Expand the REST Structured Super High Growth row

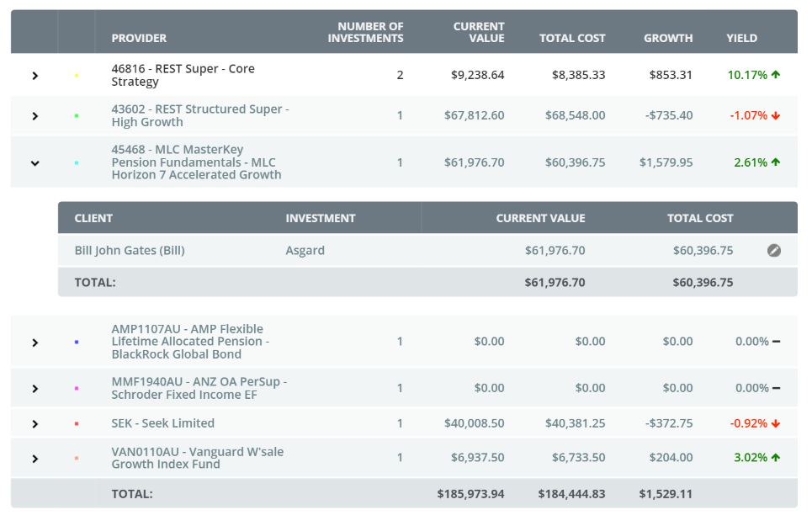[x=34, y=116]
